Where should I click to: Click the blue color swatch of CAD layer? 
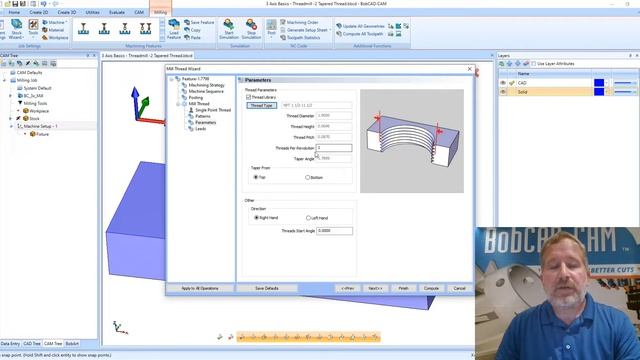(599, 83)
